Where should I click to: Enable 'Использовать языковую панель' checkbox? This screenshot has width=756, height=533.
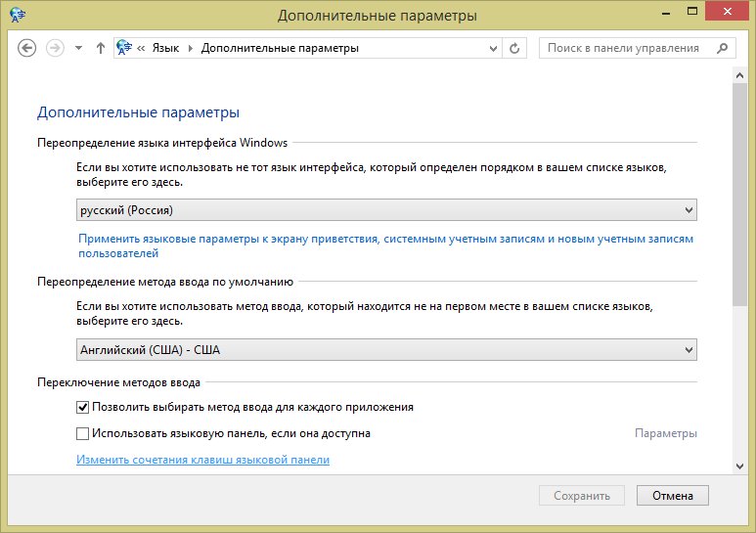click(x=83, y=433)
